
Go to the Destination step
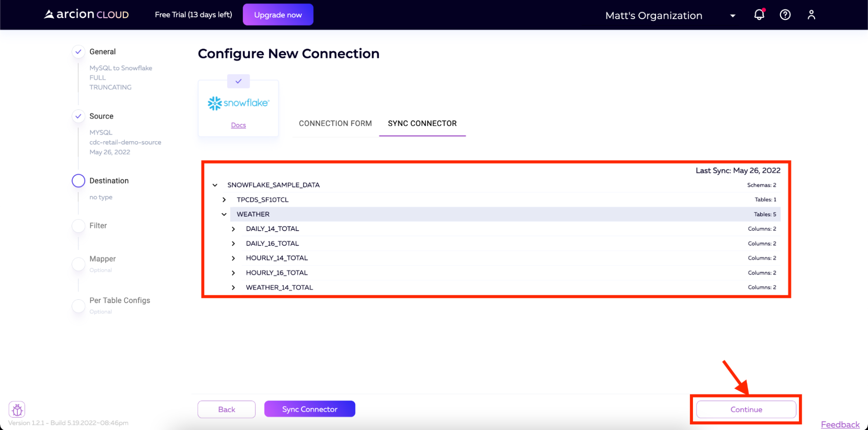(x=109, y=181)
